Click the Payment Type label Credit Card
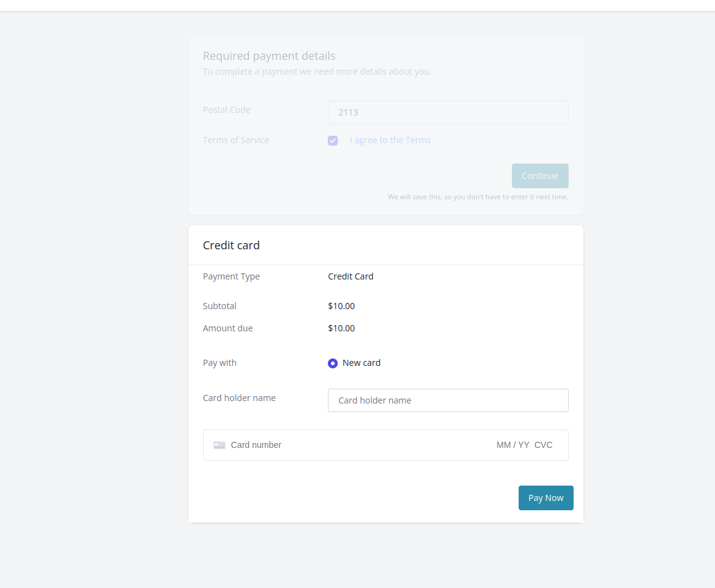Screen dimensions: 715x588 (x=351, y=276)
